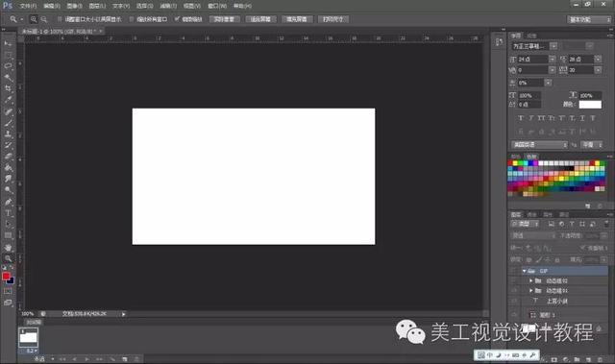
Task: Open anti-aliasing method dropdown
Action: pos(592,145)
